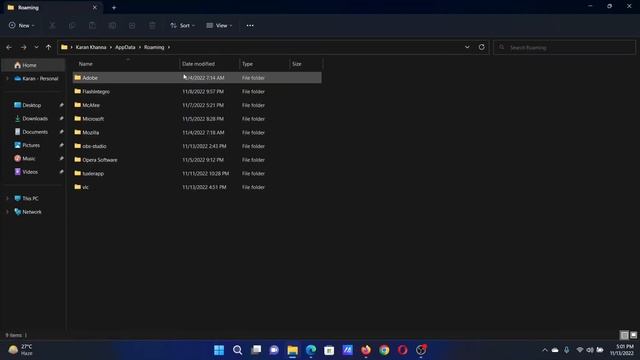Open the New dropdown menu
Viewport: 640px width, 360px height.
[22, 25]
